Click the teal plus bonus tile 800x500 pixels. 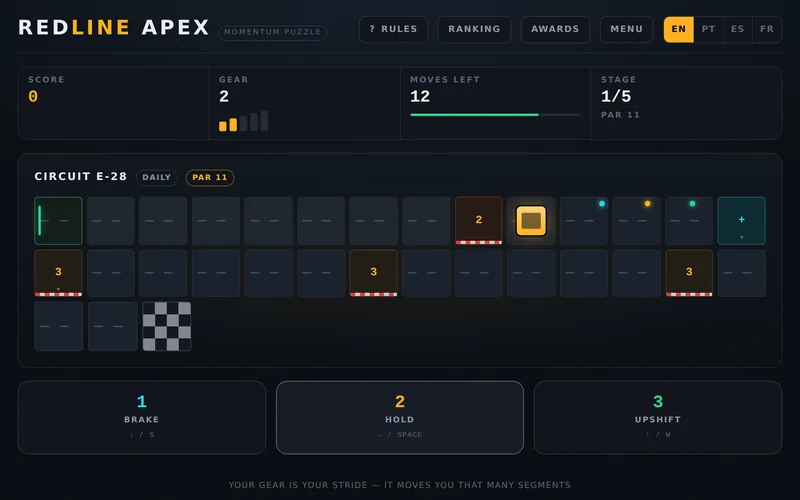pyautogui.click(x=741, y=220)
